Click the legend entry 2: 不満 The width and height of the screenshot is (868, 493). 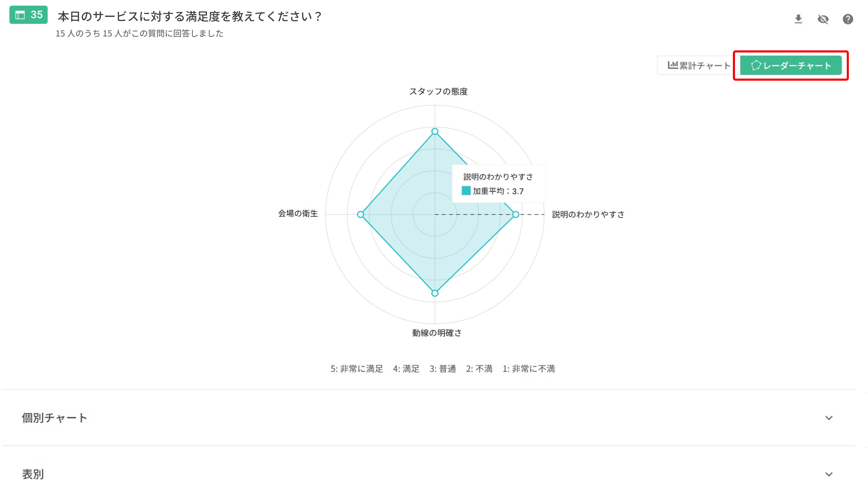(x=479, y=369)
